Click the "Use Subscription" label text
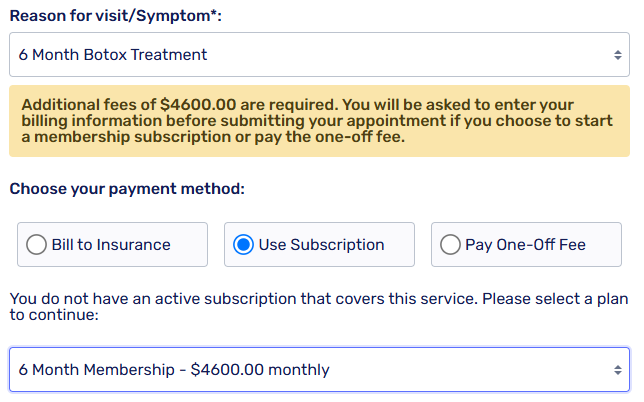This screenshot has width=644, height=402. [321, 245]
